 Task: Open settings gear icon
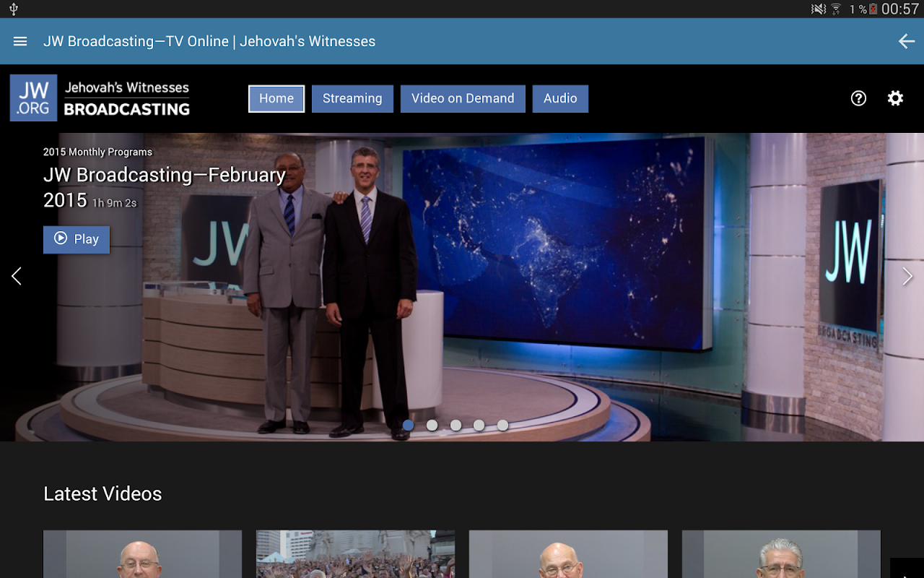pos(895,98)
